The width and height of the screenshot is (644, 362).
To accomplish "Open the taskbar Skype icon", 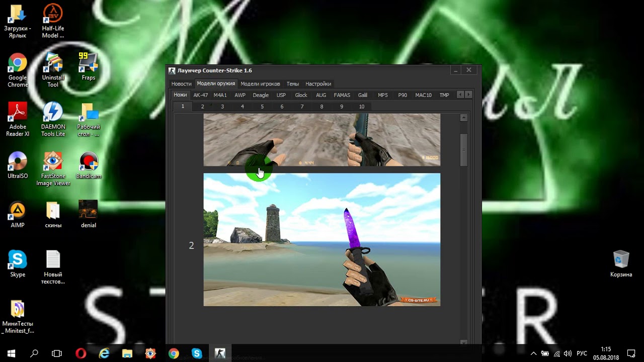I will (x=197, y=353).
